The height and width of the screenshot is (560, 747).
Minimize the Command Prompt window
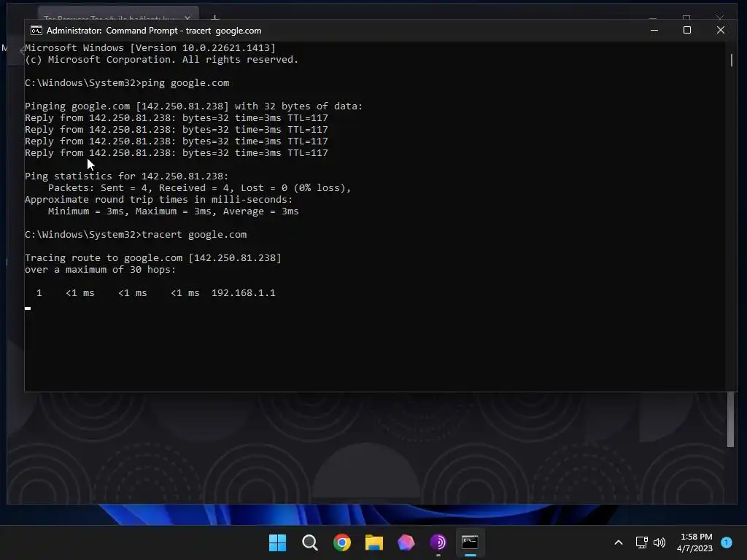pyautogui.click(x=654, y=30)
